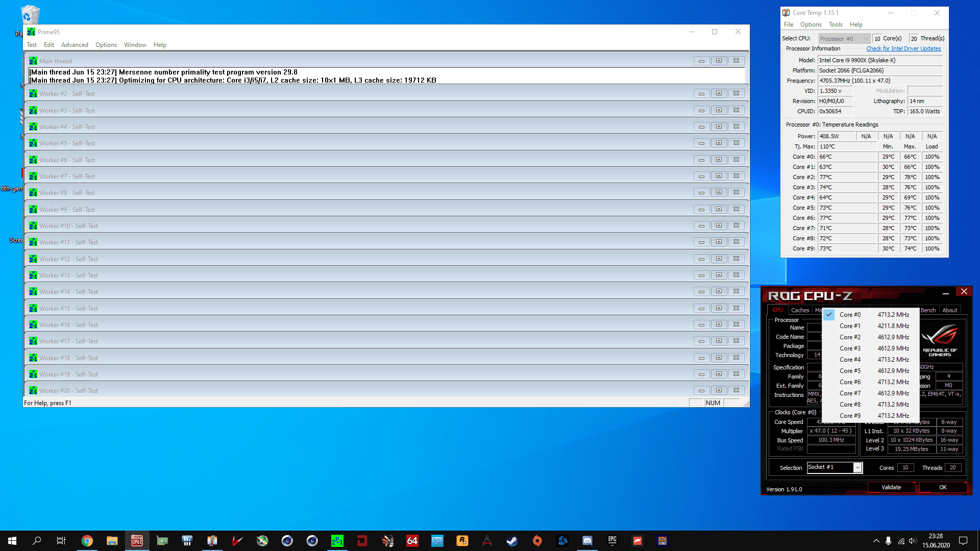Switch to the Bench tab in CPU-Z
Screen dimensions: 980x551
point(928,310)
